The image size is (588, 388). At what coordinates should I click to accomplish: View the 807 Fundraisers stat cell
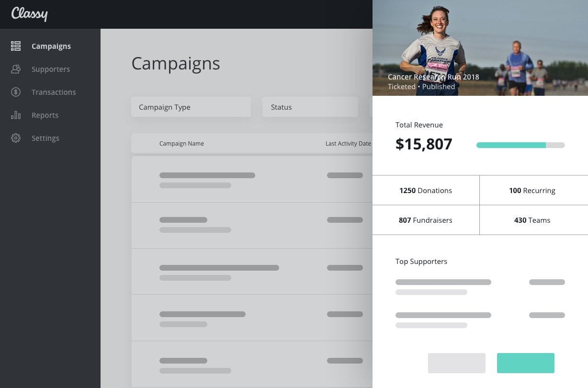click(426, 220)
